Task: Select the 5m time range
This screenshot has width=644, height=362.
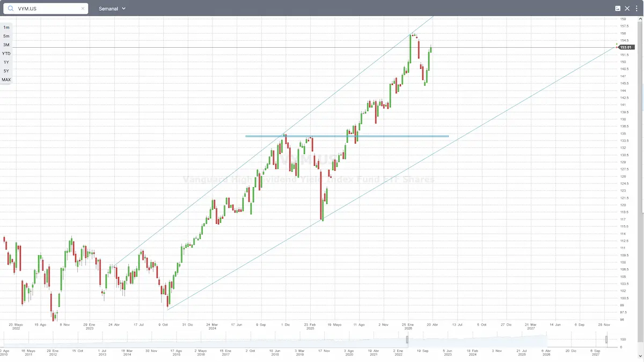Action: point(6,36)
